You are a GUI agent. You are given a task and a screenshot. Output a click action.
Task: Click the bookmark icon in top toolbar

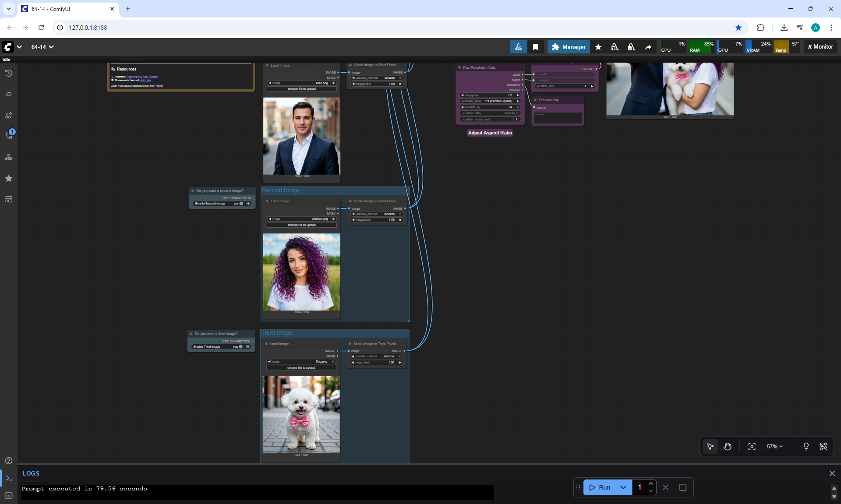[535, 47]
